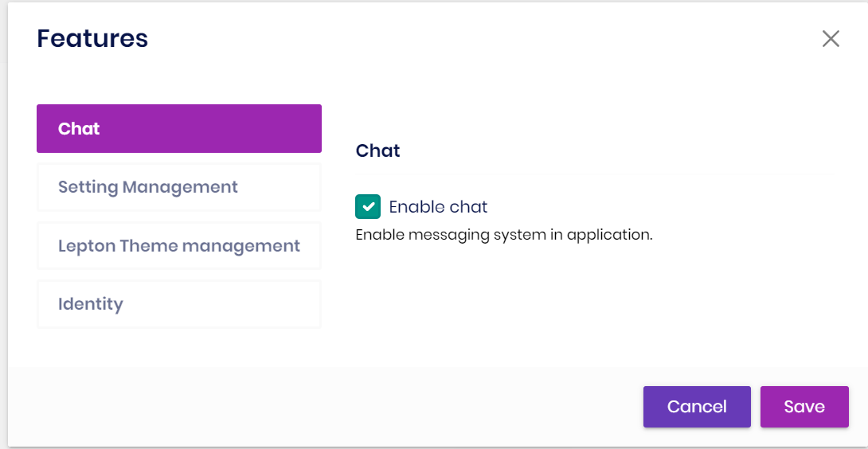Show Identity feature options in sidebar
Screen dimensions: 868x449
(x=178, y=304)
